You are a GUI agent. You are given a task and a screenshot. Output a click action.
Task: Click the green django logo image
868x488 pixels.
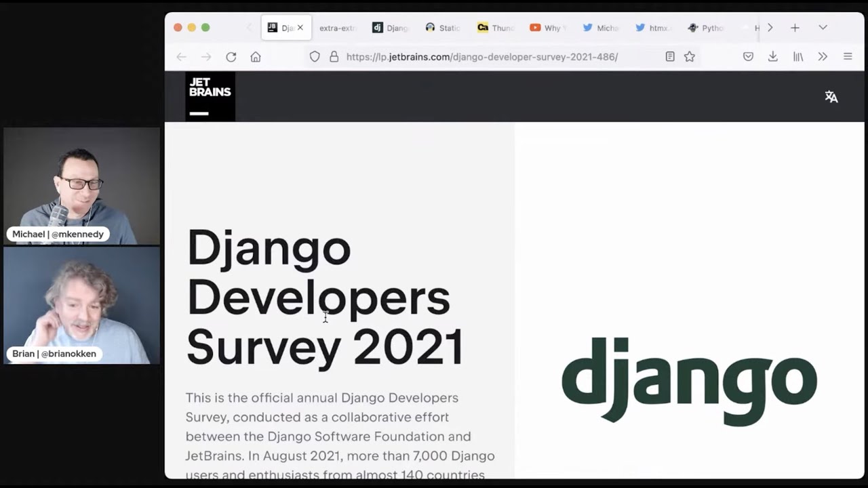[x=689, y=382]
